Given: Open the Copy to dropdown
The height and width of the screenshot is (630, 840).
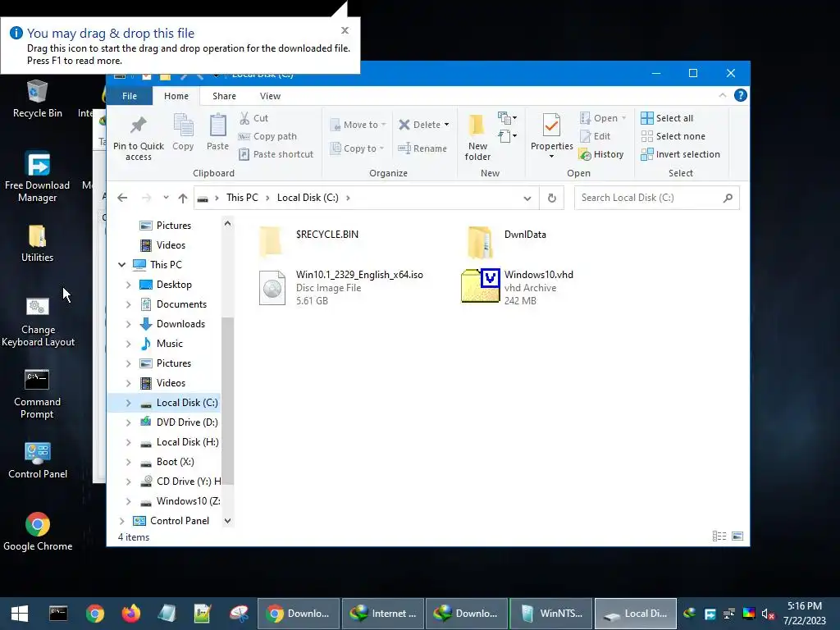Looking at the screenshot, I should pyautogui.click(x=358, y=148).
